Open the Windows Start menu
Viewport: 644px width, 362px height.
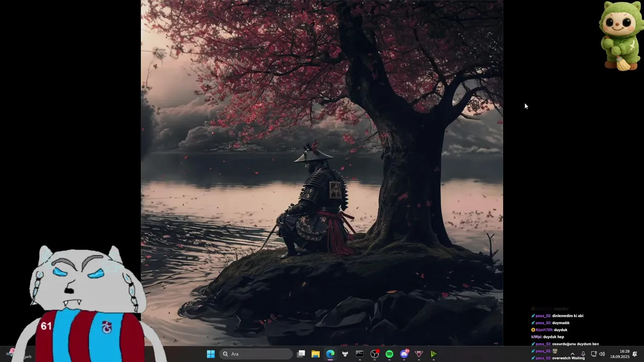point(211,354)
